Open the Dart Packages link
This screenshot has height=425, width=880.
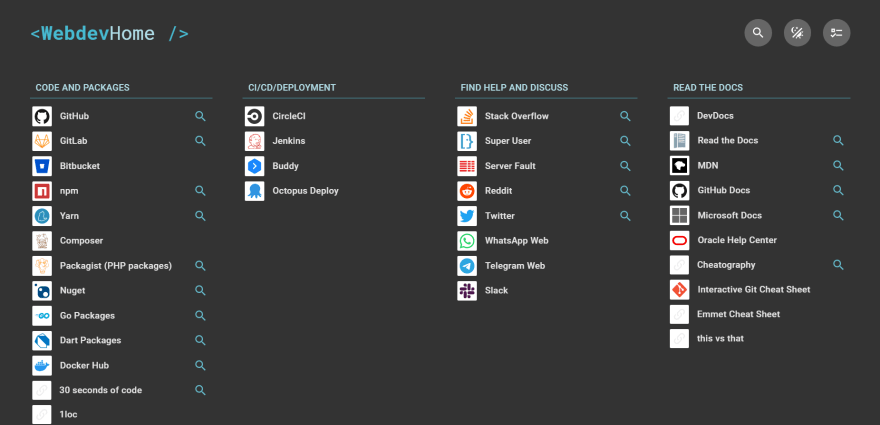(x=90, y=340)
